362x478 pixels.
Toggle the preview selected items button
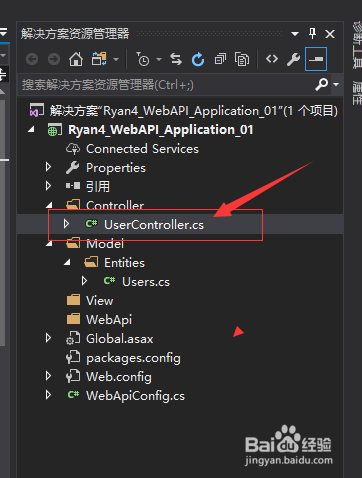click(316, 59)
